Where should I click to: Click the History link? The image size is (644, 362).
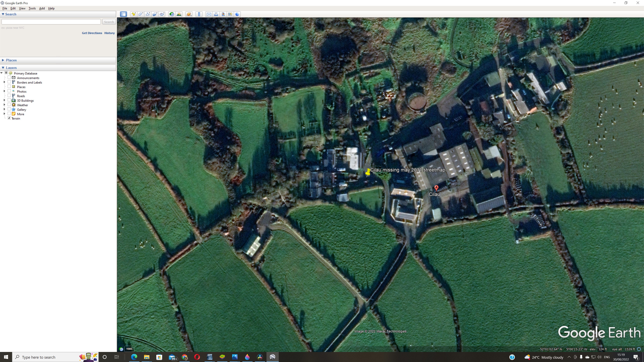click(x=109, y=33)
